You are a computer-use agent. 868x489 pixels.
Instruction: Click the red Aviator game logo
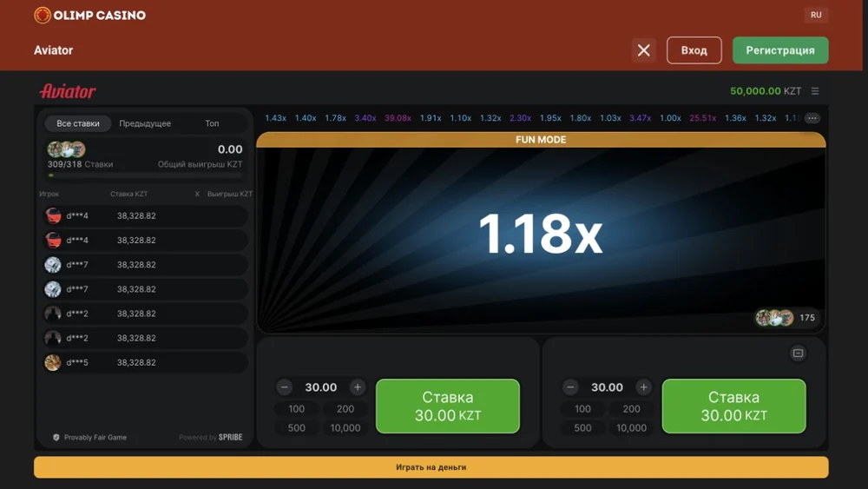[68, 91]
